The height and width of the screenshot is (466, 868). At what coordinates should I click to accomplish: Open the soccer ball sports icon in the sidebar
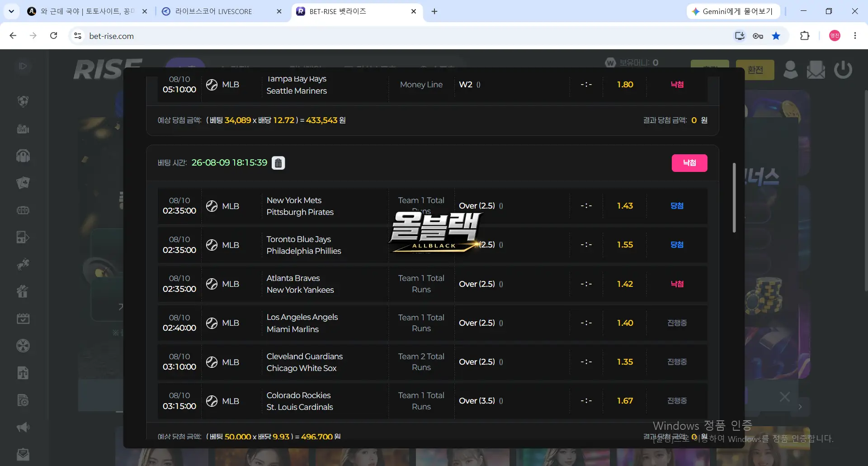coord(23,101)
